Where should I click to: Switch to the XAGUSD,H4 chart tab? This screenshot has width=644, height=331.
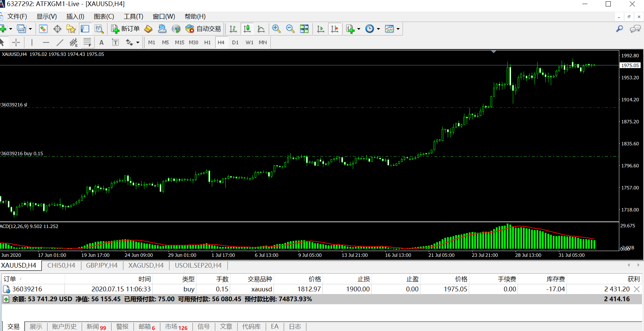pyautogui.click(x=146, y=266)
